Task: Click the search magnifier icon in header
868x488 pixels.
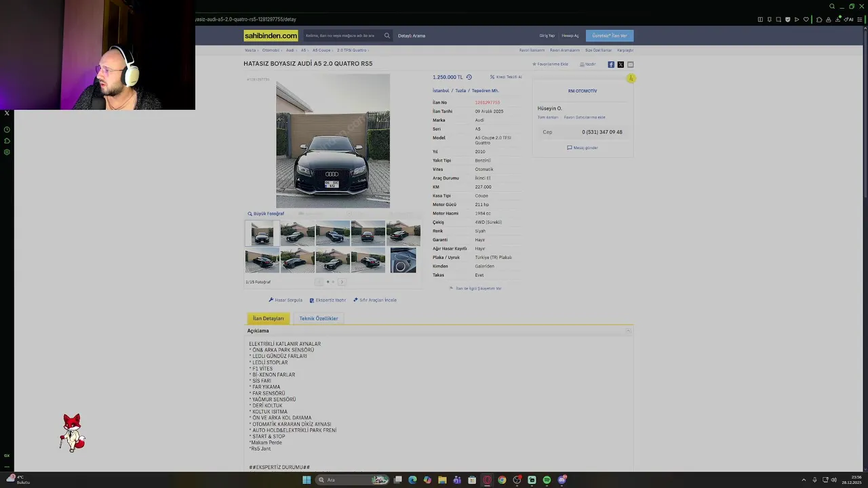Action: (387, 35)
